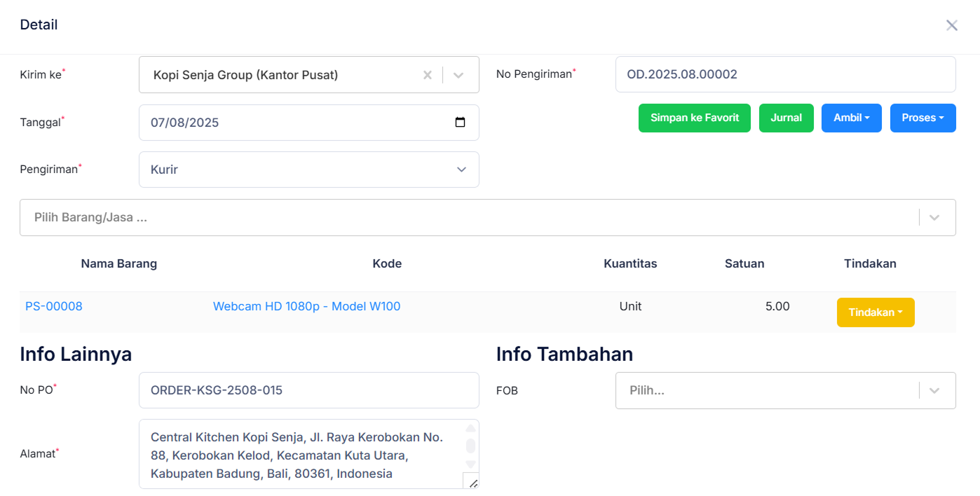Open the calendar date picker for Tanggal
This screenshot has height=496, width=980.
tap(461, 122)
